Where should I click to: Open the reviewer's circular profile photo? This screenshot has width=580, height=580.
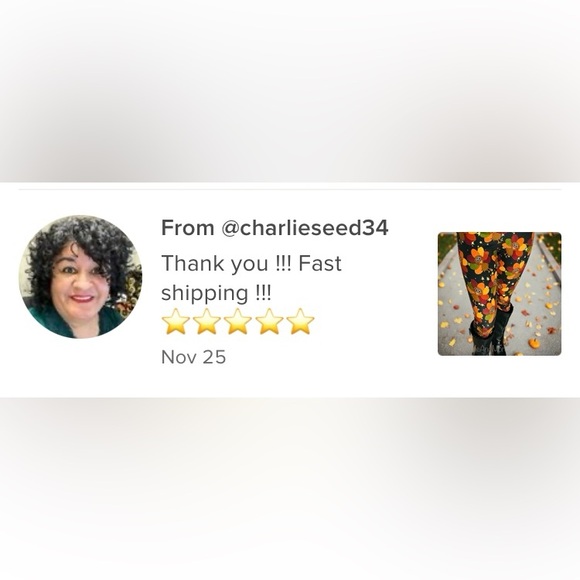[x=80, y=277]
